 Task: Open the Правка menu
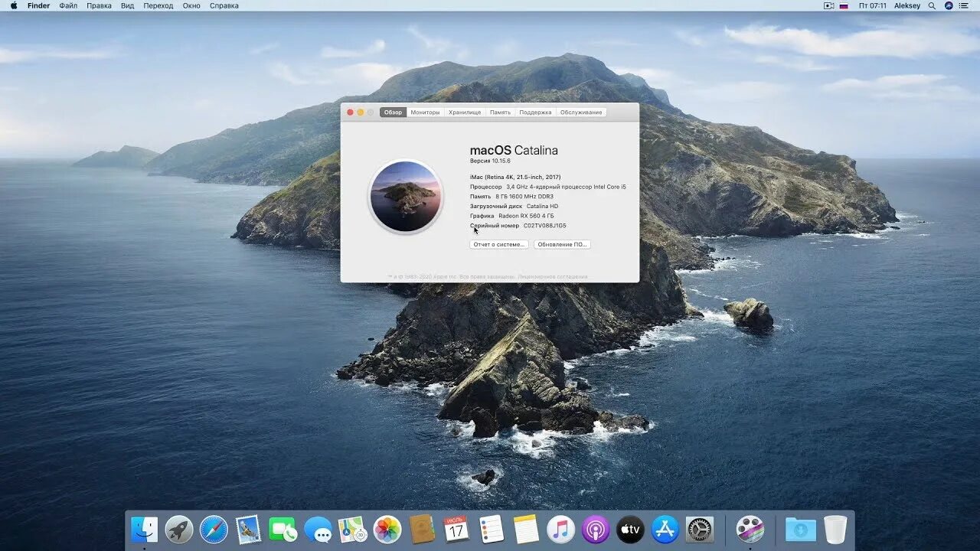[x=99, y=5]
